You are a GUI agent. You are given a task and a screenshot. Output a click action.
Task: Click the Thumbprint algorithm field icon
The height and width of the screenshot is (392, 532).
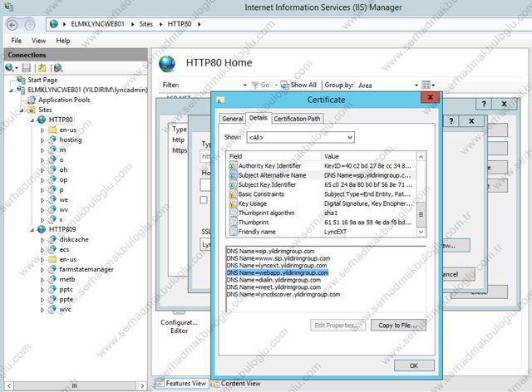point(233,213)
